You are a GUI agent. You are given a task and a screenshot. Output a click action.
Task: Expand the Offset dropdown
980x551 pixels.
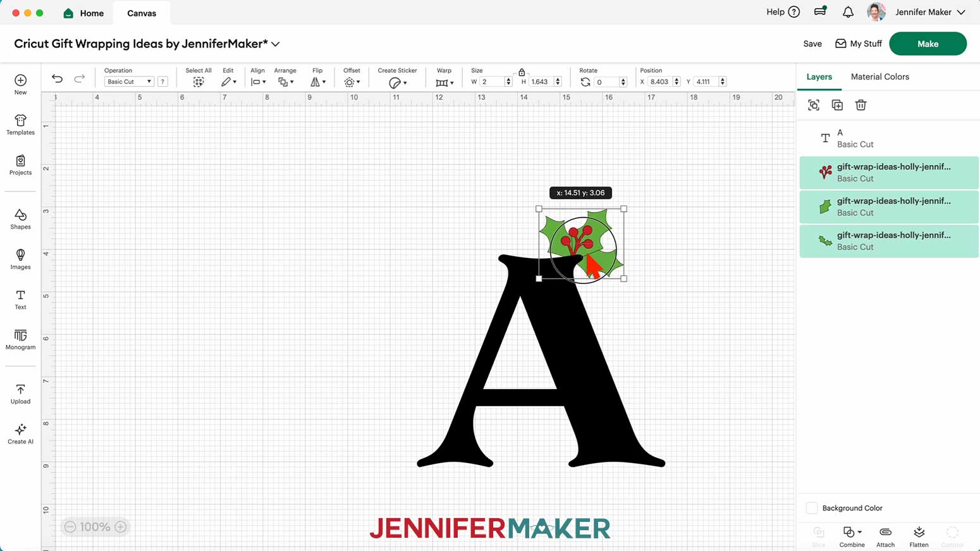(x=352, y=82)
